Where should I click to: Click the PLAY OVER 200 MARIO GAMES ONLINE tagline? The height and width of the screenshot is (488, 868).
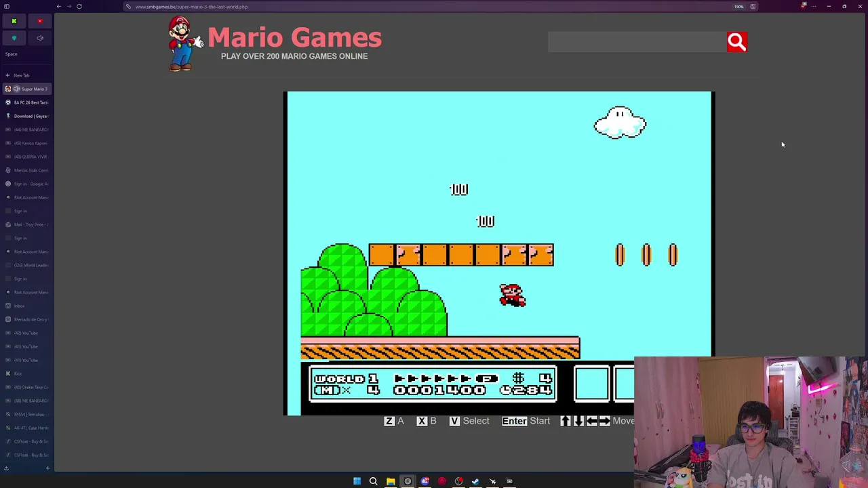click(x=294, y=56)
